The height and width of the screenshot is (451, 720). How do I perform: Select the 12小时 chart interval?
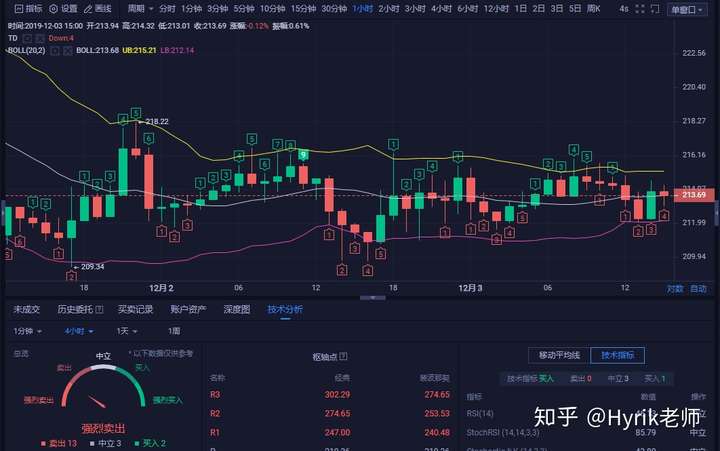click(x=496, y=8)
